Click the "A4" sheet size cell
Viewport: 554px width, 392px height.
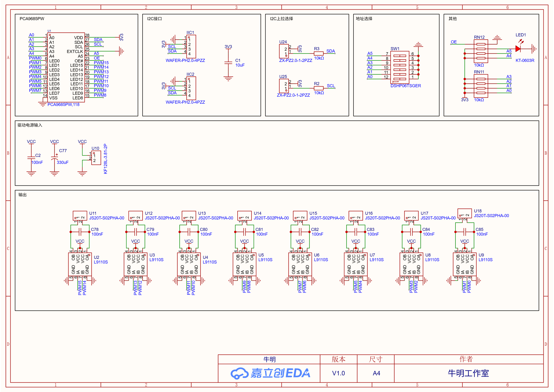pyautogui.click(x=376, y=373)
